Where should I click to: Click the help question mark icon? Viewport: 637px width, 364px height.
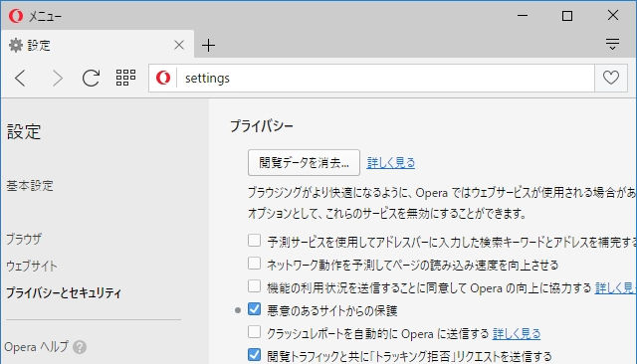click(80, 347)
